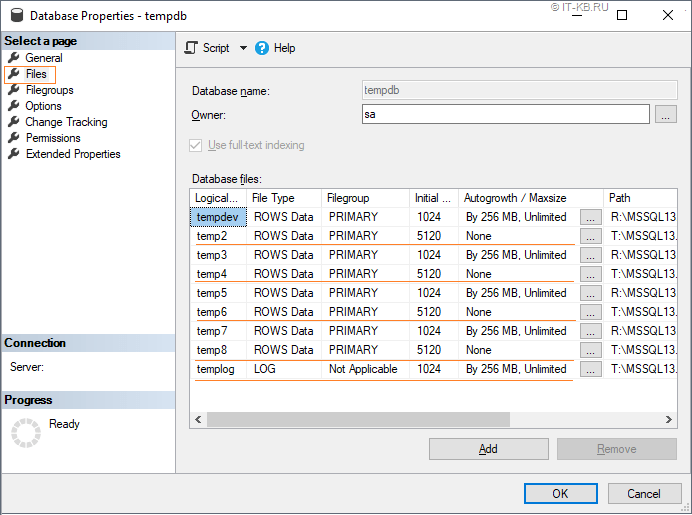Open autogrowth settings for templog row
The image size is (692, 515).
(x=591, y=369)
